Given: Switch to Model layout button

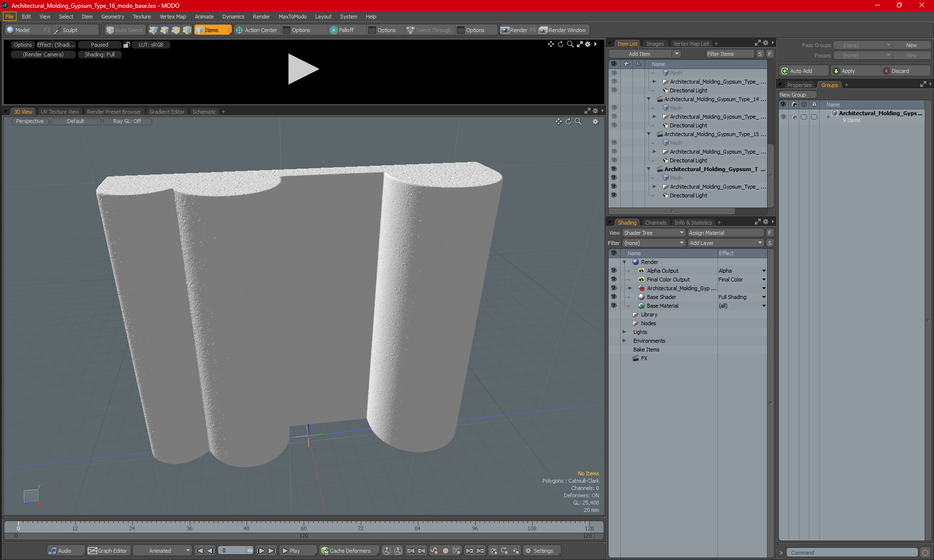Looking at the screenshot, I should pyautogui.click(x=28, y=30).
